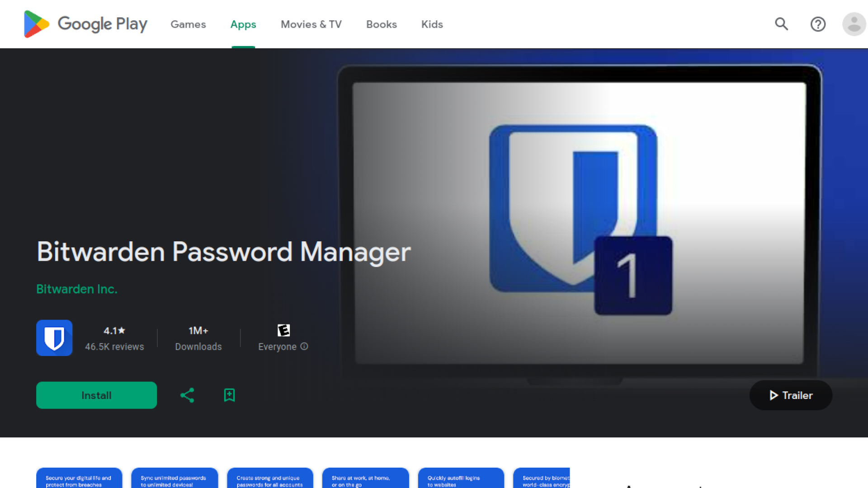Install Bitwarden Password Manager

(96, 395)
